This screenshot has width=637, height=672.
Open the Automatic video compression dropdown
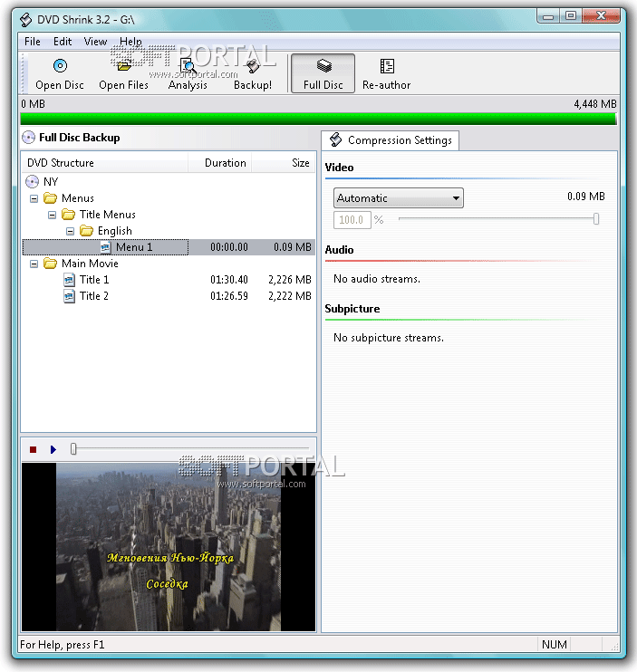pyautogui.click(x=398, y=198)
